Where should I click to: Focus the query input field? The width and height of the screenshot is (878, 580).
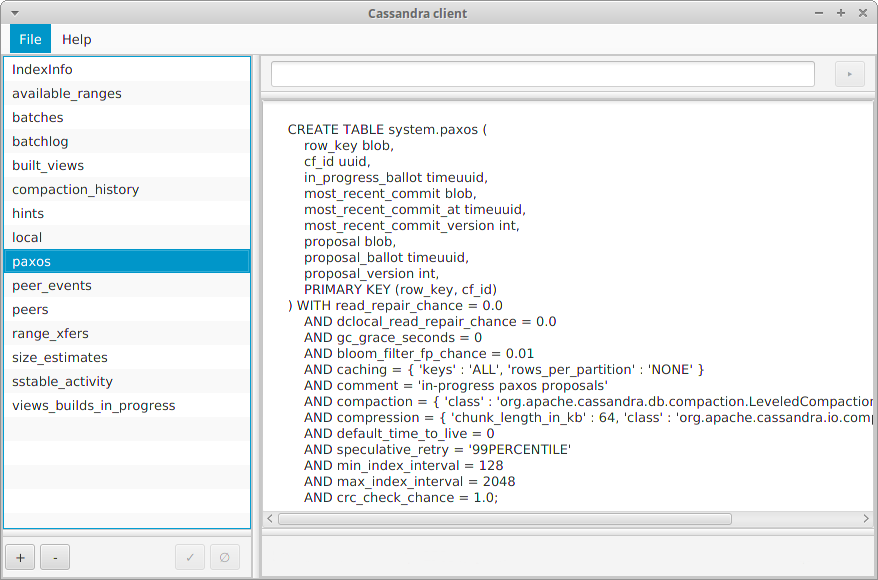[x=543, y=74]
